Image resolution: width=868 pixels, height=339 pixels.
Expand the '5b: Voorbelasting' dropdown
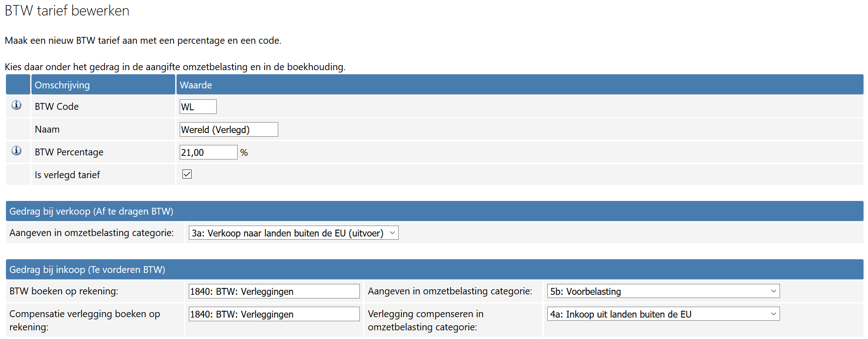point(663,291)
